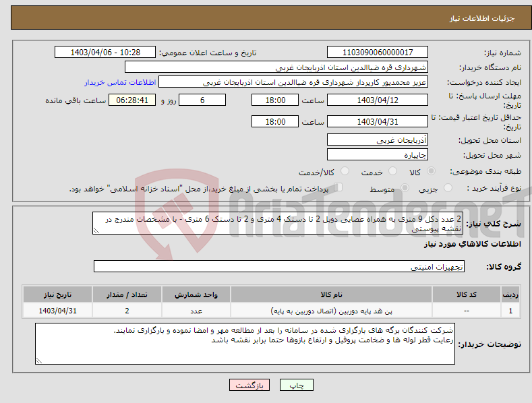Click the response deadline hour field 18:00
This screenshot has width=532, height=403.
click(275, 100)
